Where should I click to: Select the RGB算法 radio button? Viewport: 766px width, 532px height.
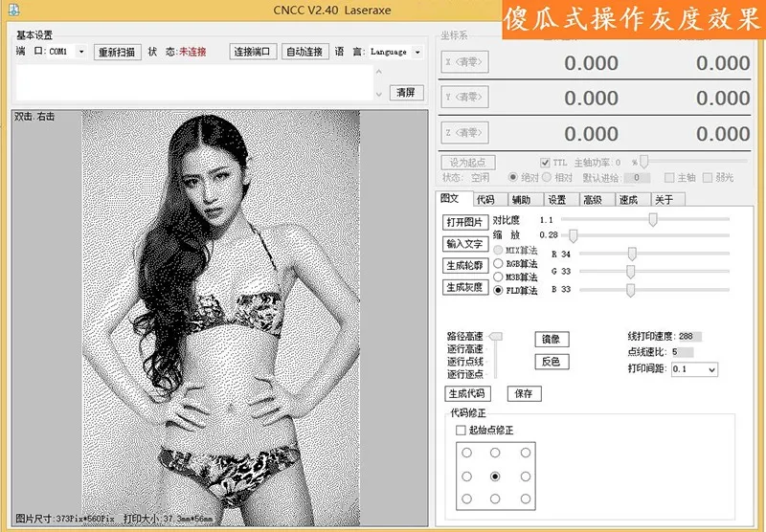coord(498,263)
